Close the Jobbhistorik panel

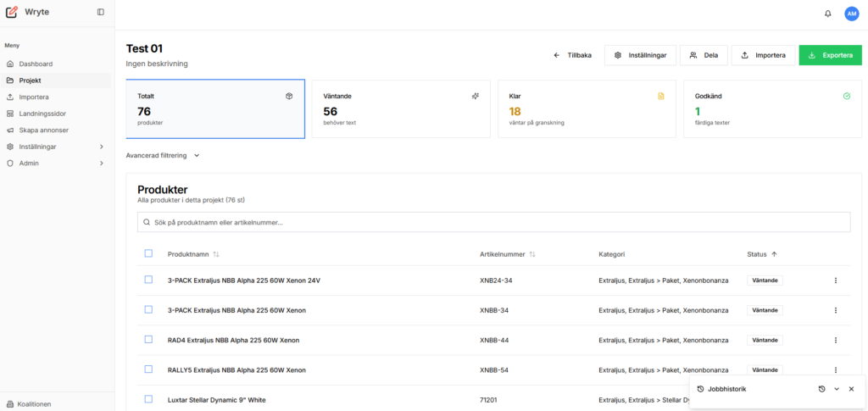851,389
